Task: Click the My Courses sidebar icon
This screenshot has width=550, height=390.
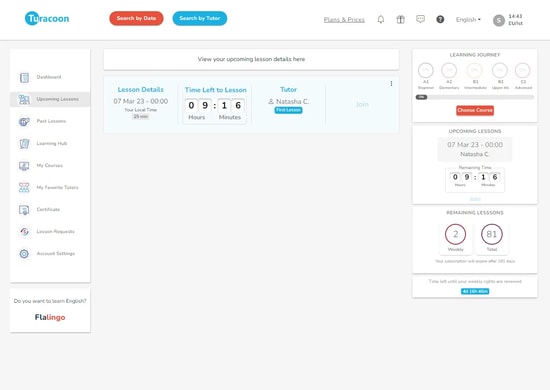Action: 24,166
